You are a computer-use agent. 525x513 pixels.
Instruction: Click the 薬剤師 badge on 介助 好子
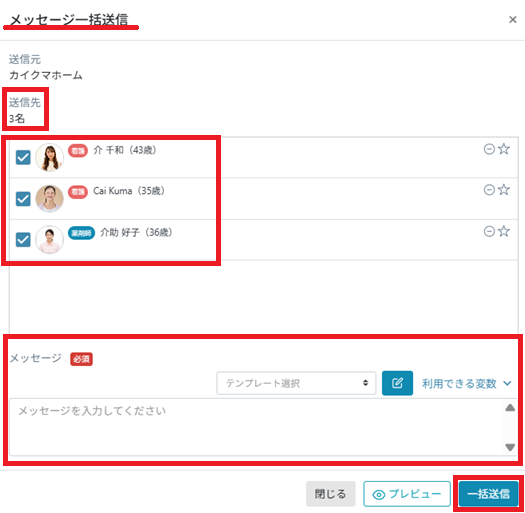pyautogui.click(x=81, y=233)
